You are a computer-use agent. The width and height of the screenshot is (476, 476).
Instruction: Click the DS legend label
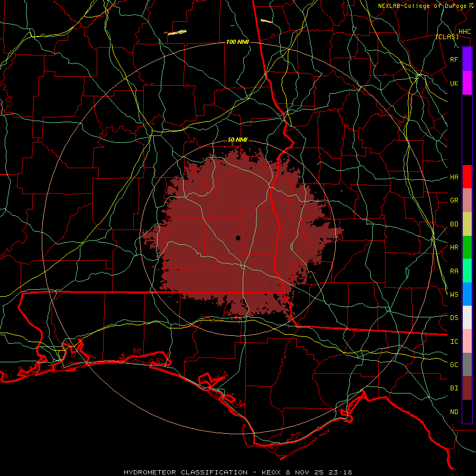click(x=454, y=318)
